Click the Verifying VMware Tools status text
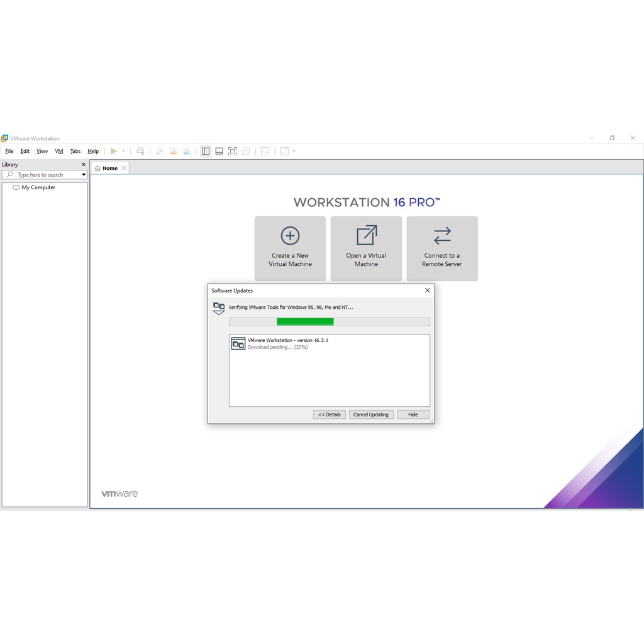This screenshot has width=644, height=644. [291, 307]
